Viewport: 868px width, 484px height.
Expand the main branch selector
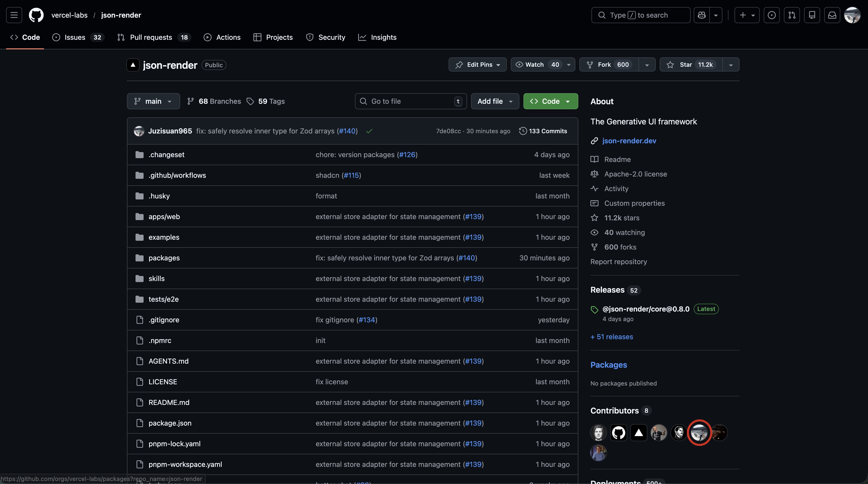pyautogui.click(x=153, y=101)
